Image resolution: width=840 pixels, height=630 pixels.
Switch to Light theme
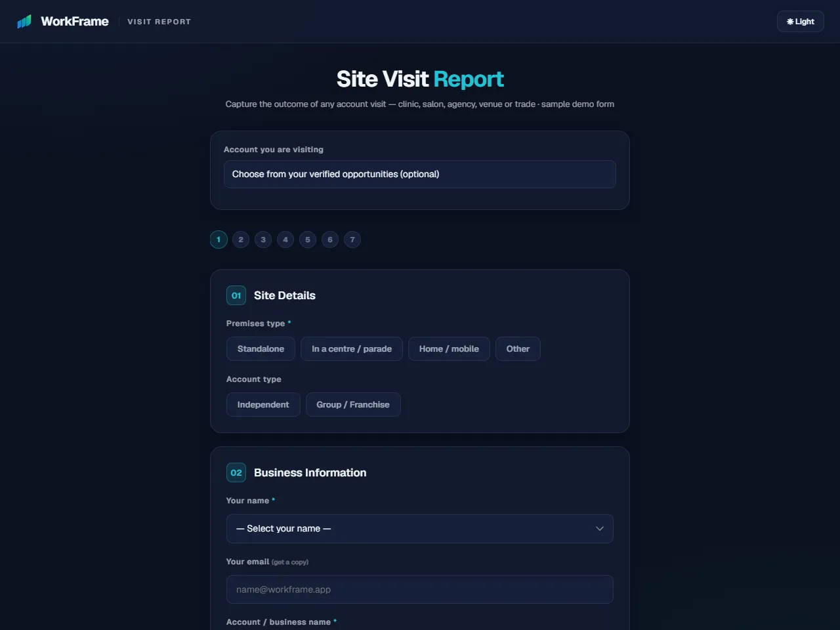(x=800, y=22)
